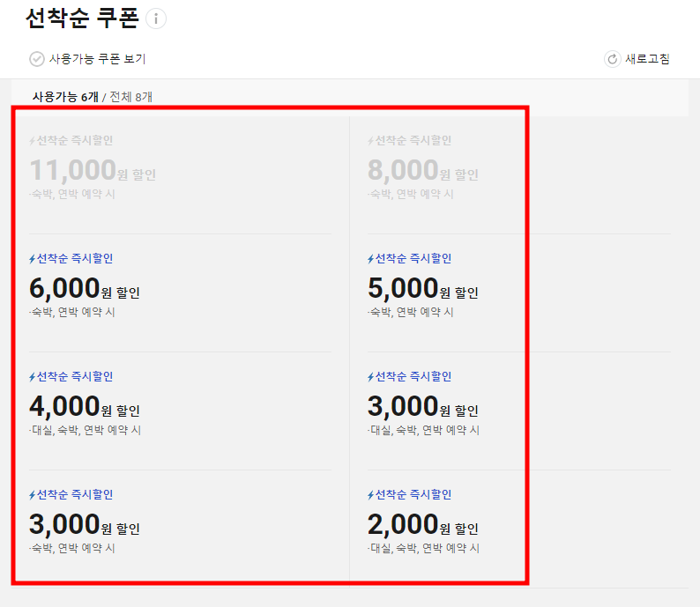The image size is (700, 607).
Task: Select the 11,000원 할인 coupon
Action: tap(181, 174)
